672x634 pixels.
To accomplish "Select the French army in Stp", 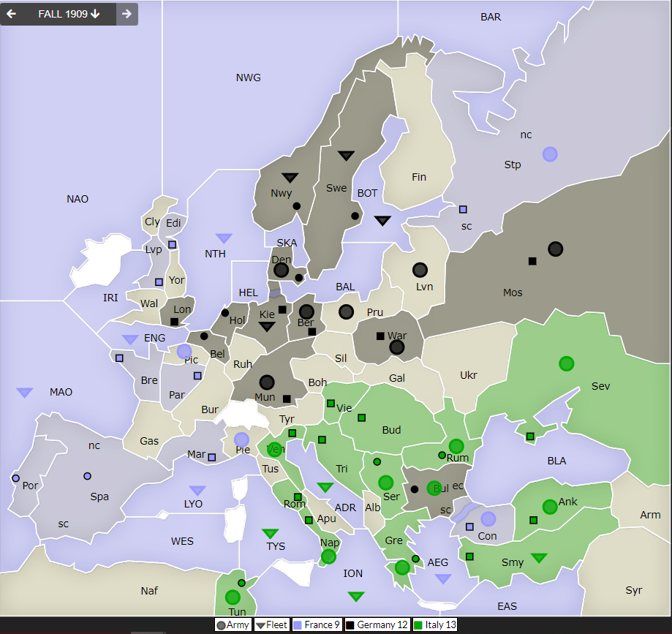I will (550, 154).
